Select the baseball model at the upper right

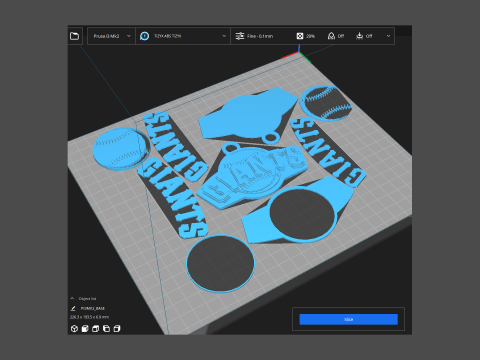point(326,102)
